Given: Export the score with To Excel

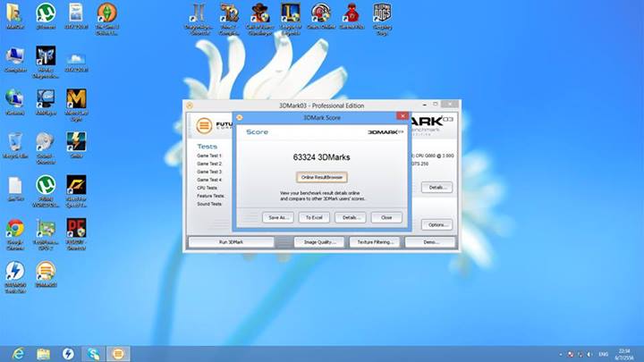Looking at the screenshot, I should [x=314, y=217].
